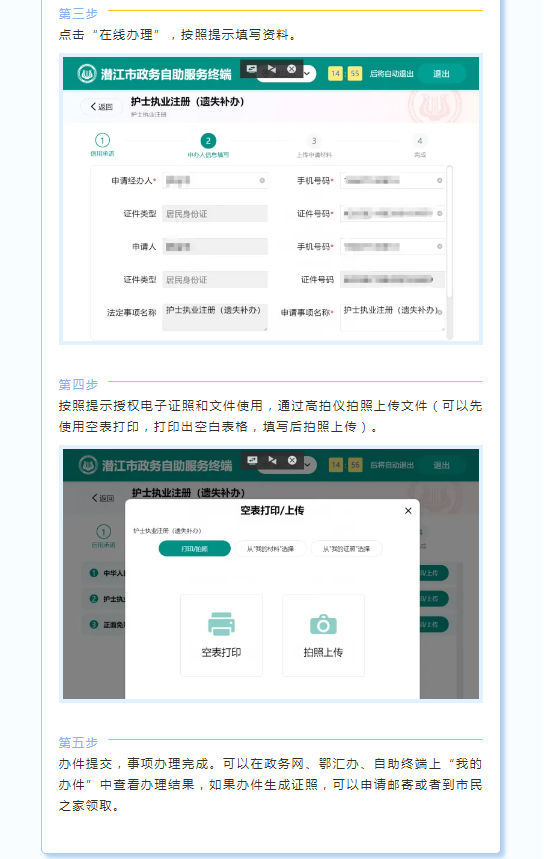
Task: Switch to 从"我的材料"选择 tab
Action: tap(270, 548)
